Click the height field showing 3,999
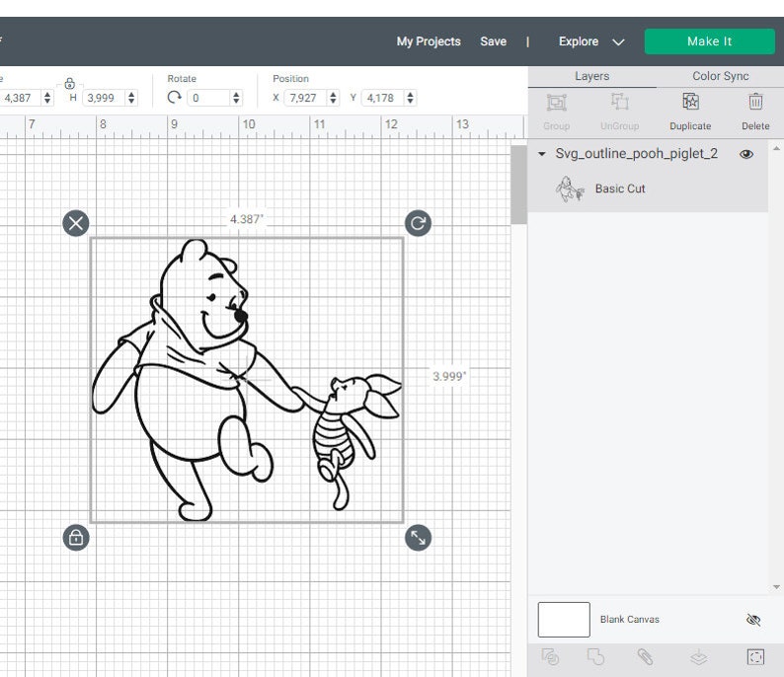The width and height of the screenshot is (784, 677). [105, 98]
